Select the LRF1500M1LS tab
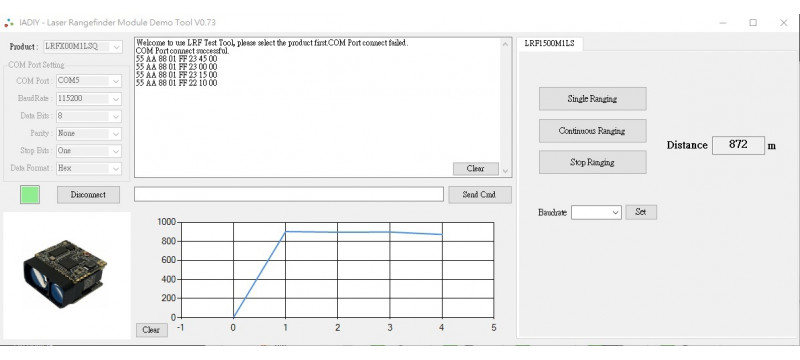Screen dimensions: 800x360 click(x=549, y=44)
